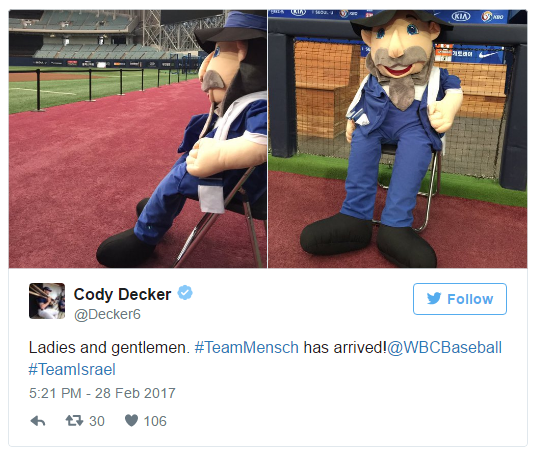Open the #TeamMensch hashtag
The image size is (541, 457).
pyautogui.click(x=246, y=347)
